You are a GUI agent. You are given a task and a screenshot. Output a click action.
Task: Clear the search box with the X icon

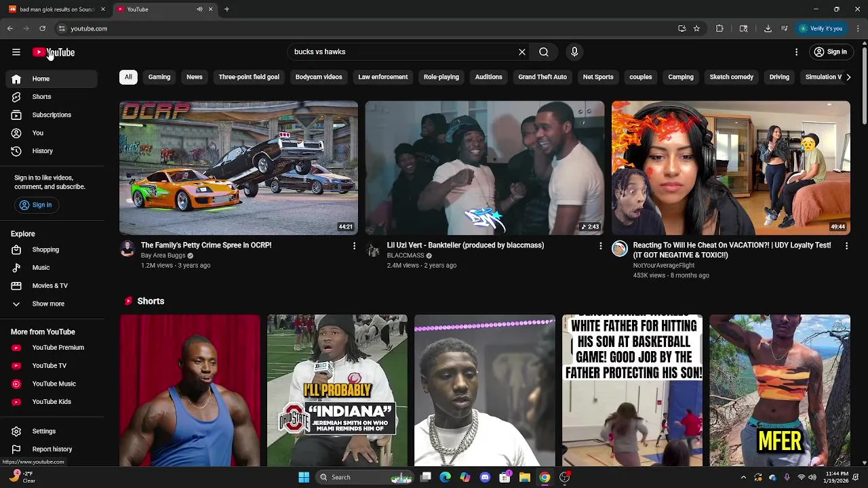click(x=522, y=52)
